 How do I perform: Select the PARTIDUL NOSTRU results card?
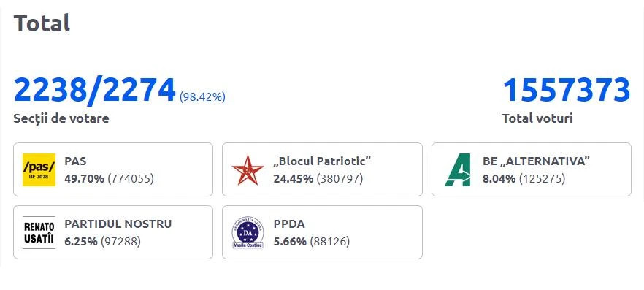(113, 232)
